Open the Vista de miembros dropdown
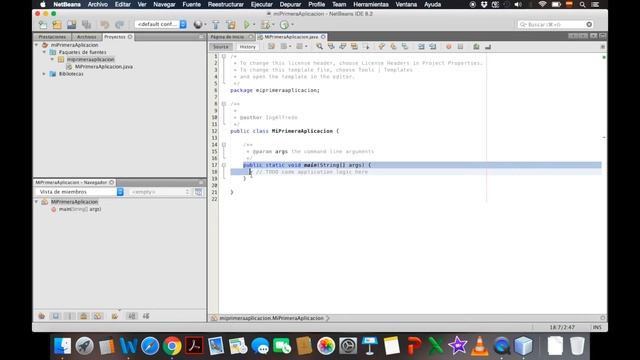Image resolution: width=640 pixels, height=360 pixels. click(80, 192)
